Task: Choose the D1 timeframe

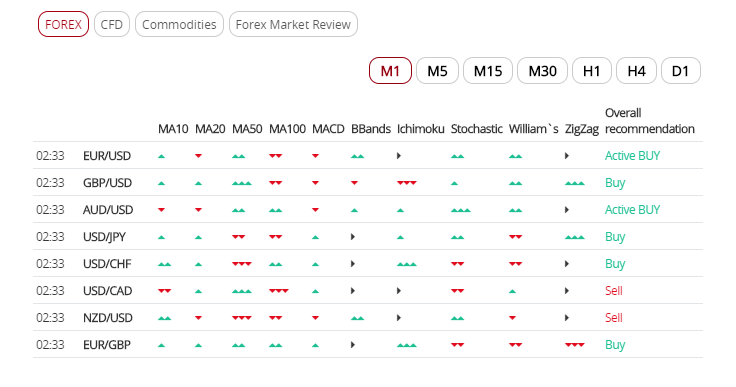Action: coord(681,71)
